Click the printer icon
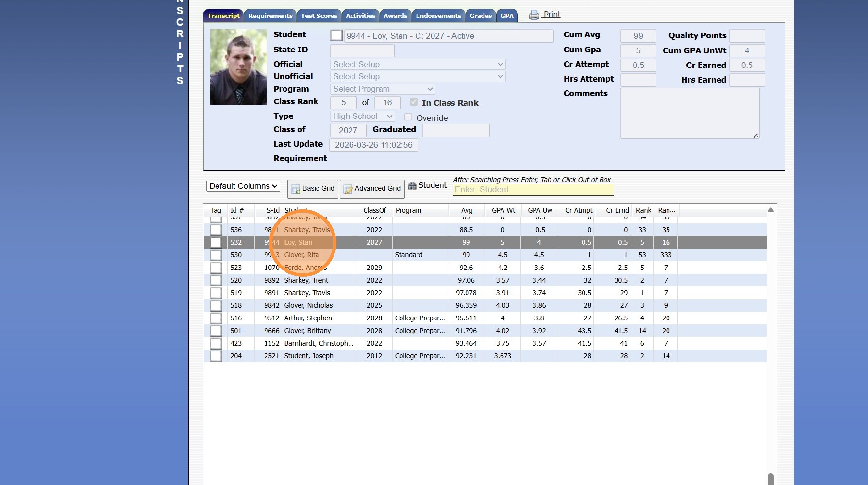This screenshot has width=868, height=485. pos(534,15)
